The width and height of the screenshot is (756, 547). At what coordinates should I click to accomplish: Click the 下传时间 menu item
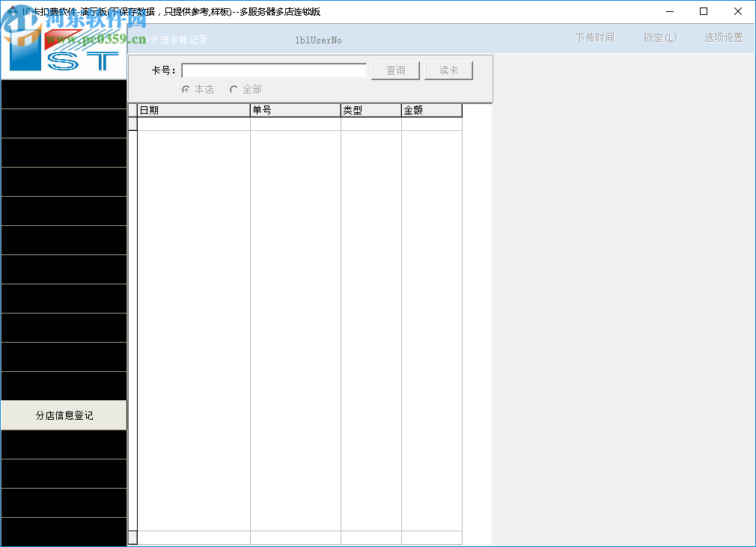click(595, 37)
